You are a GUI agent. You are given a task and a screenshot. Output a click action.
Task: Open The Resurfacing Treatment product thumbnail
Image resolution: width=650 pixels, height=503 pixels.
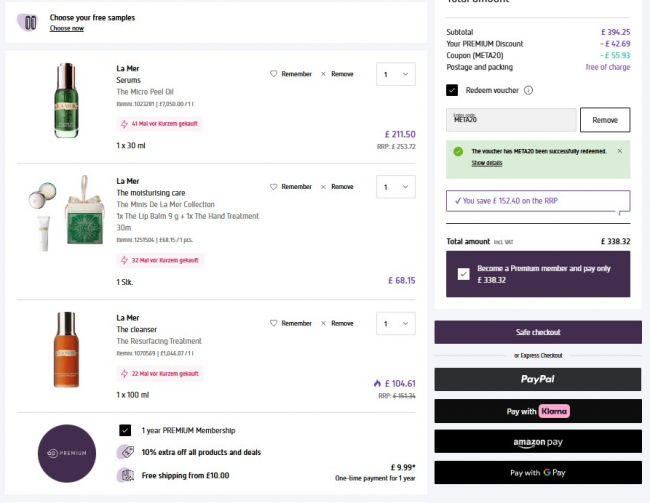click(66, 351)
